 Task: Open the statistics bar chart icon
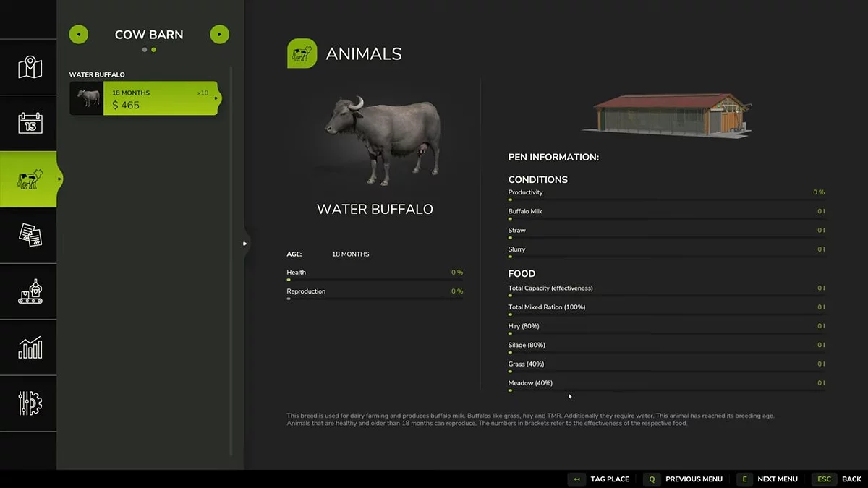[x=30, y=348]
